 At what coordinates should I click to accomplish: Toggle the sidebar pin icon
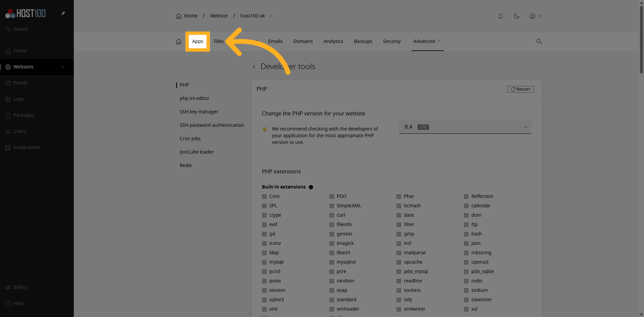point(63,13)
